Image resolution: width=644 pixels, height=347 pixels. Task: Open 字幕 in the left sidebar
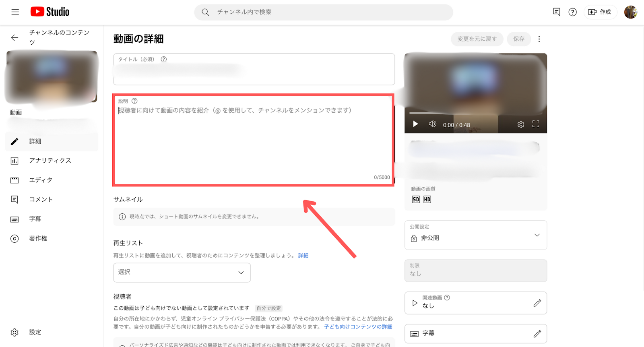[x=52, y=219]
